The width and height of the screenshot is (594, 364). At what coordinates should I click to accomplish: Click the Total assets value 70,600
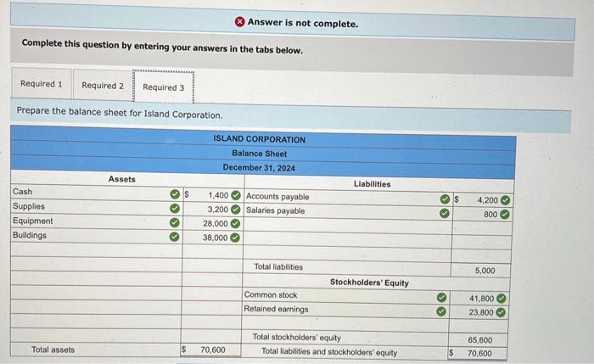point(213,350)
